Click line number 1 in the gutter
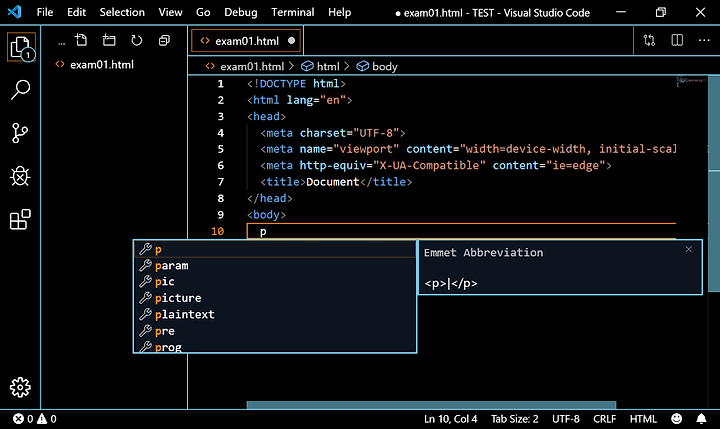Image resolution: width=720 pixels, height=429 pixels. pos(220,84)
